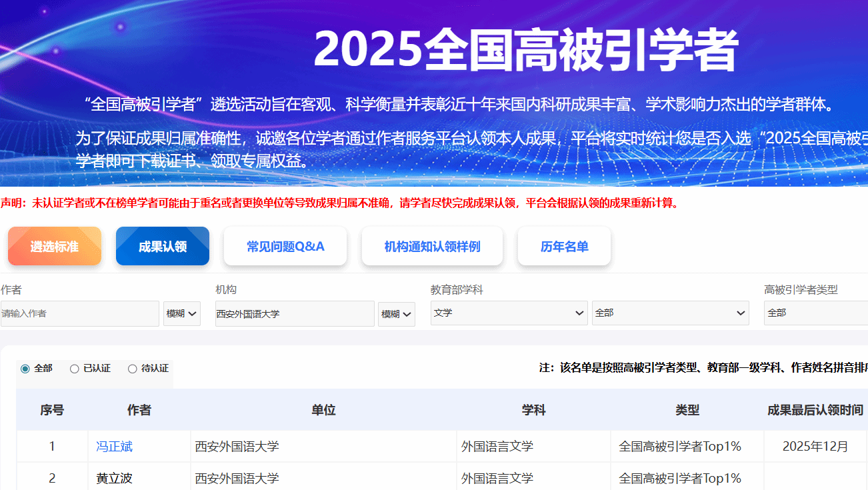Viewport: 868px width, 490px height.
Task: Expand the institution 模糊 match dropdown
Action: click(397, 313)
